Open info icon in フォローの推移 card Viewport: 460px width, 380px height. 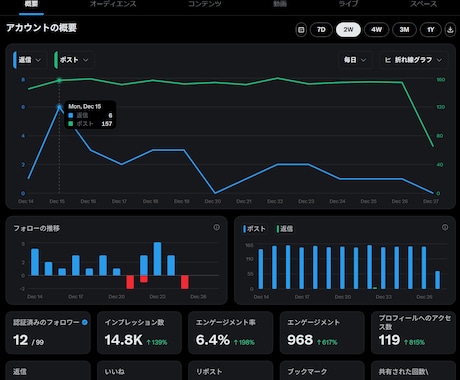(216, 227)
